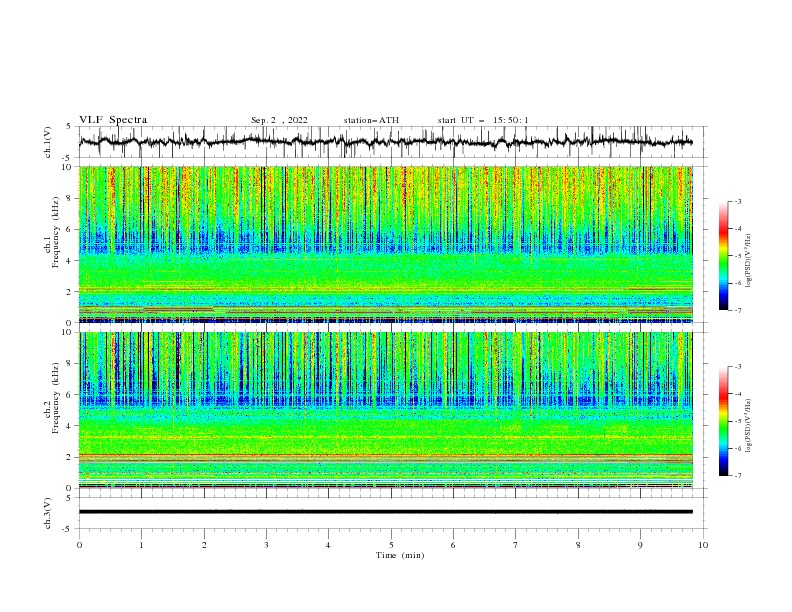792x612 pixels.
Task: Click the ch.1 spectrogram panel
Action: [x=386, y=244]
